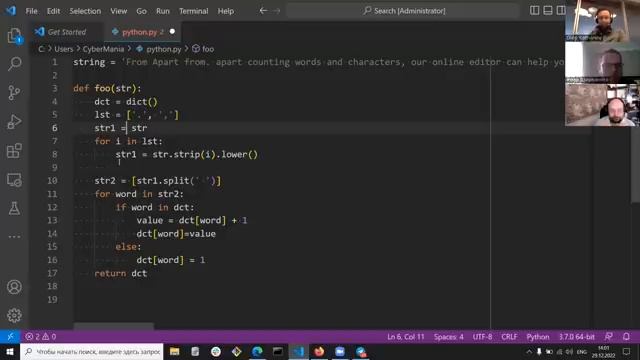Open the Selection menu
The image size is (640, 360).
[85, 11]
